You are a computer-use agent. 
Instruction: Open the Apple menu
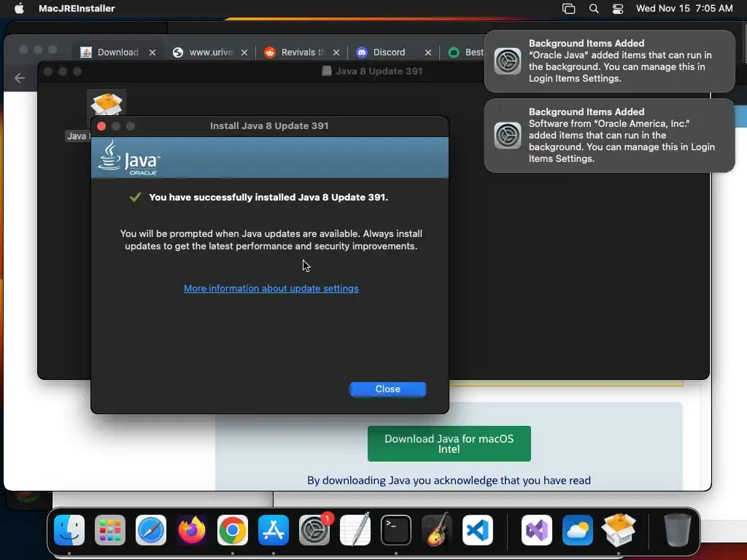coord(19,8)
